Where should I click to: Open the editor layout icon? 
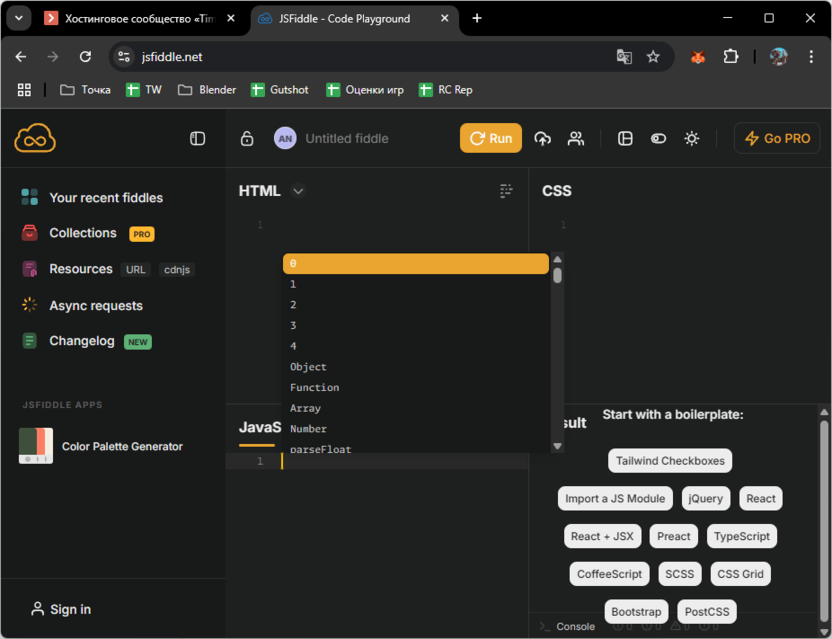625,139
